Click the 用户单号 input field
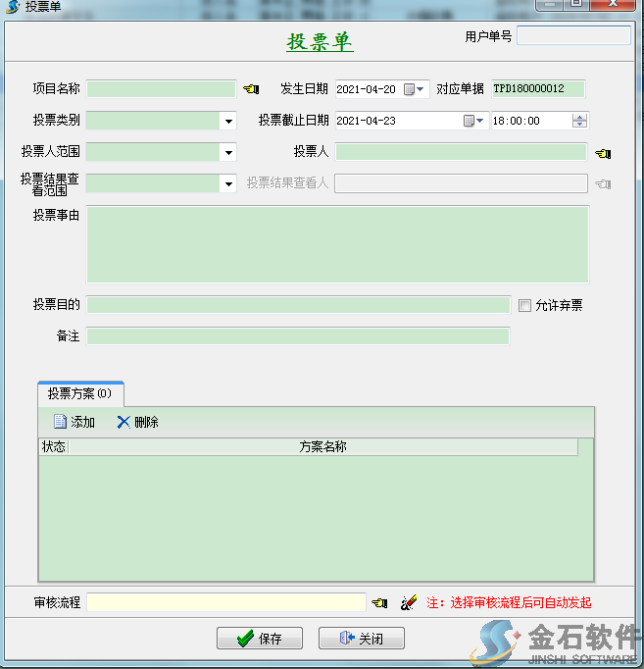The width and height of the screenshot is (644, 669). 573,36
